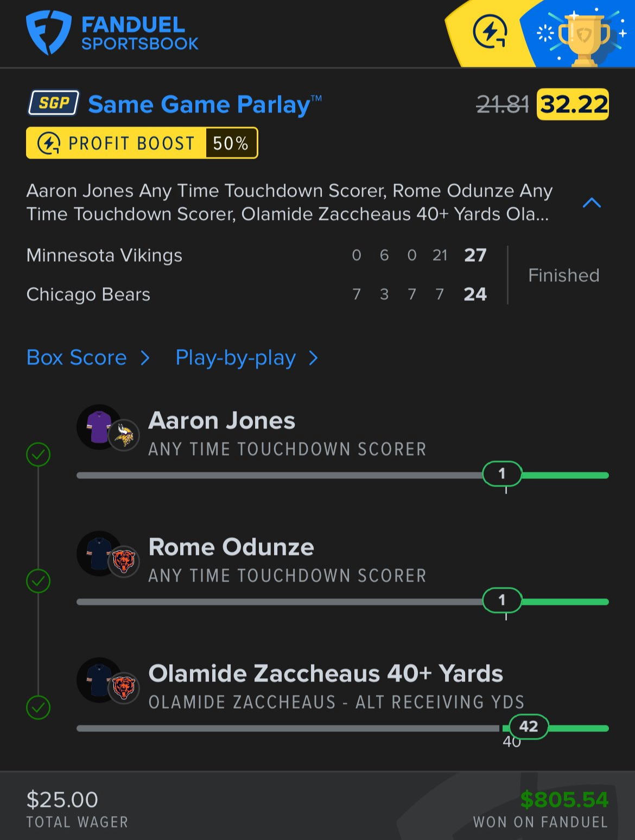Click the SGP badge icon
Screen dimensions: 635x840
[x=54, y=103]
